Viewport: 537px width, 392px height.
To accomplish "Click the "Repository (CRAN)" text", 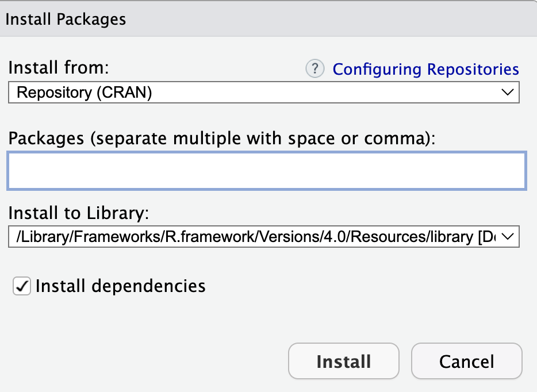I will (x=84, y=92).
